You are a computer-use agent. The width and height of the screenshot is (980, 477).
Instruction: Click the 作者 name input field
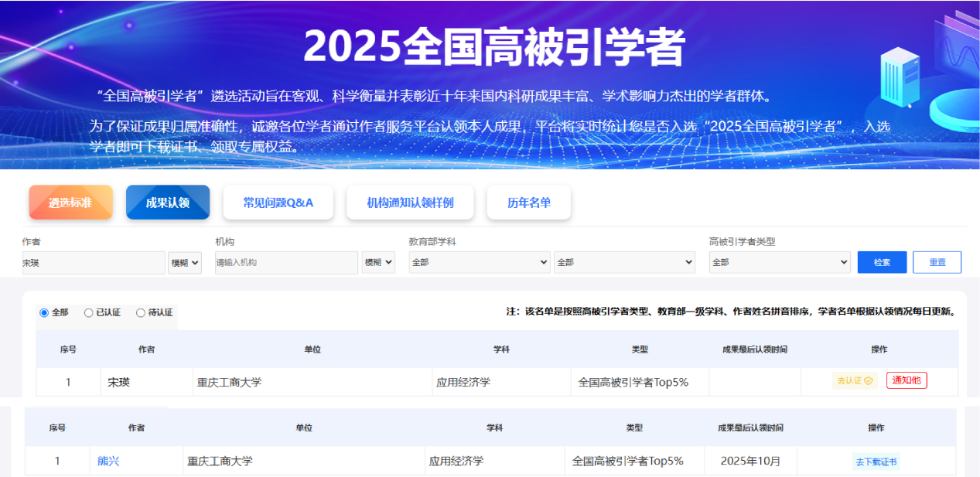[94, 263]
